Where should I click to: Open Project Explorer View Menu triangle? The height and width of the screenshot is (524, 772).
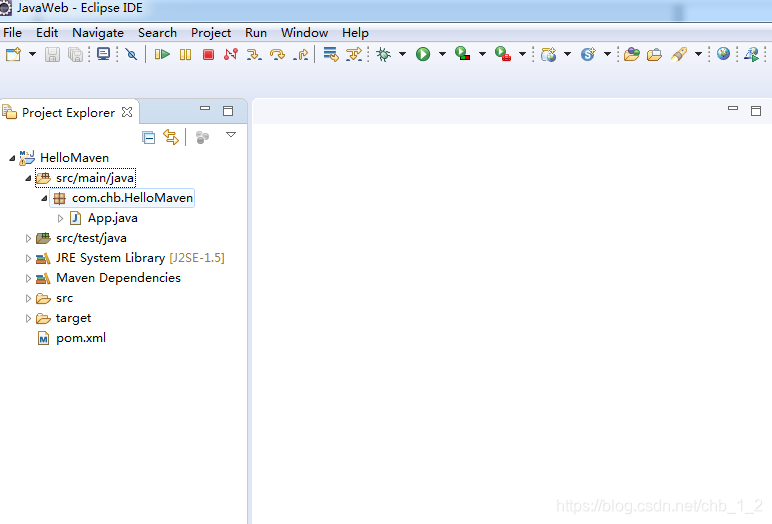pos(231,134)
